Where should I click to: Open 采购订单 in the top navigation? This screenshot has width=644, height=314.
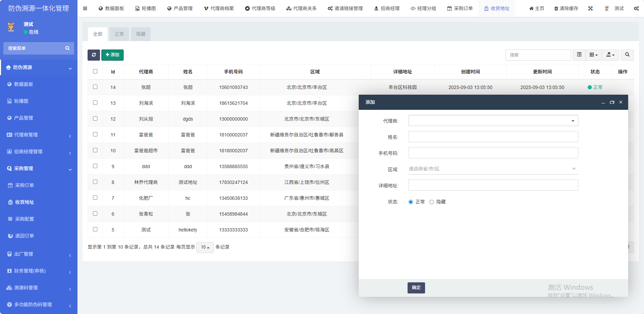coord(460,8)
